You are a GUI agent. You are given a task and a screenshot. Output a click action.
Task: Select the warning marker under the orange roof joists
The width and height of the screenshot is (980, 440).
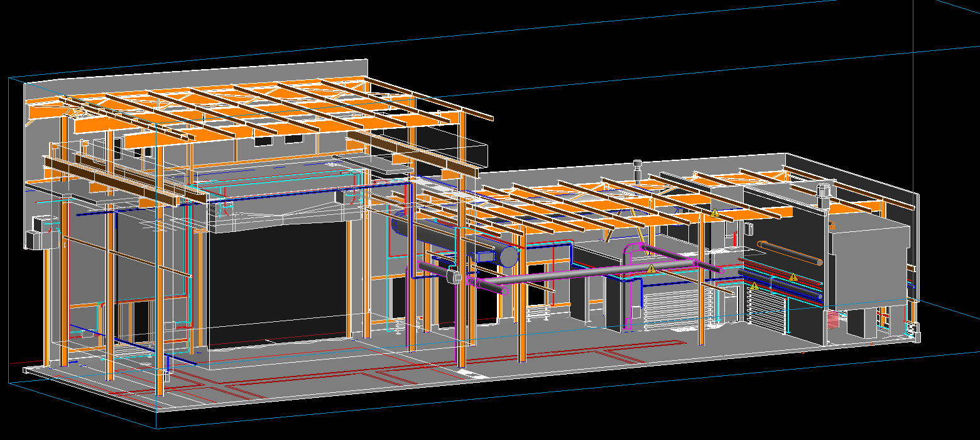pyautogui.click(x=715, y=213)
